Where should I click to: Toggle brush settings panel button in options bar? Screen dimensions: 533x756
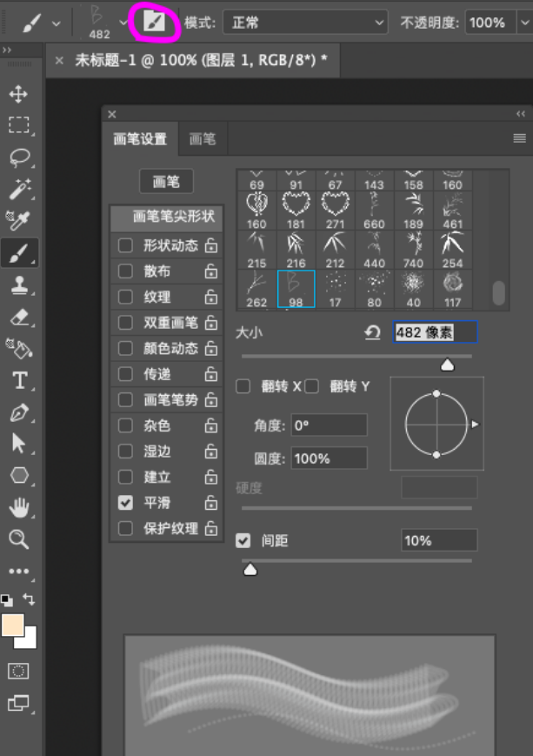(154, 22)
